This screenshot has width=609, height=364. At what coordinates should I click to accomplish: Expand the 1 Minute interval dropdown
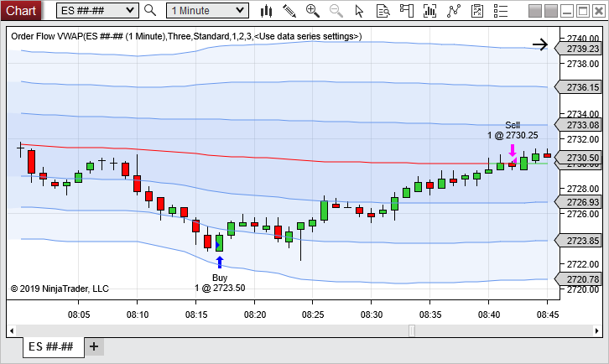240,11
